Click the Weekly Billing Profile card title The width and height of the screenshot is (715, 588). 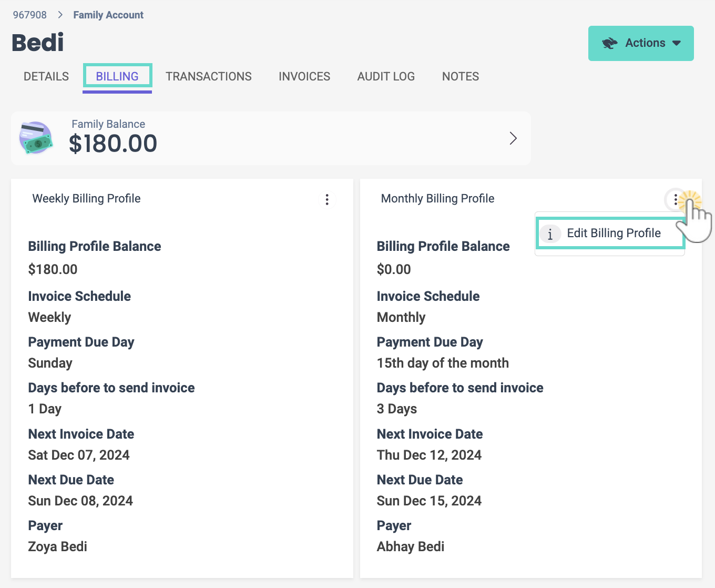tap(87, 199)
